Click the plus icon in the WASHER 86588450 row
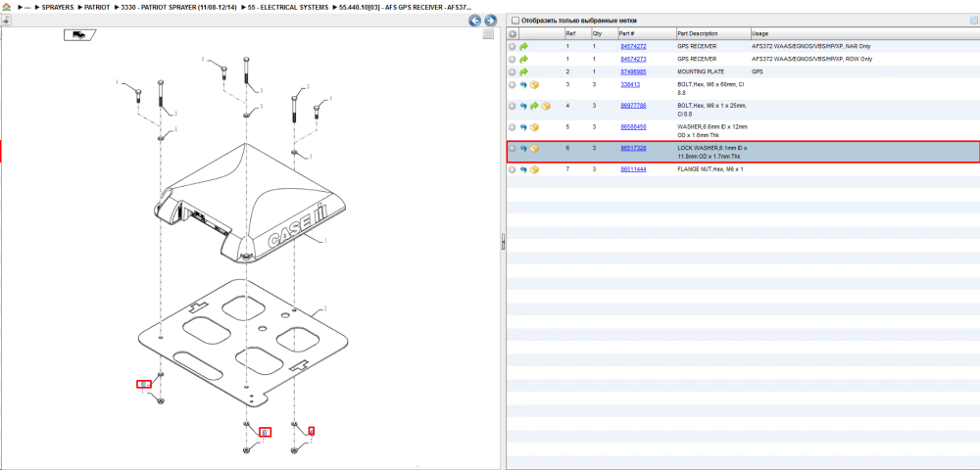This screenshot has width=980, height=470. [x=512, y=127]
